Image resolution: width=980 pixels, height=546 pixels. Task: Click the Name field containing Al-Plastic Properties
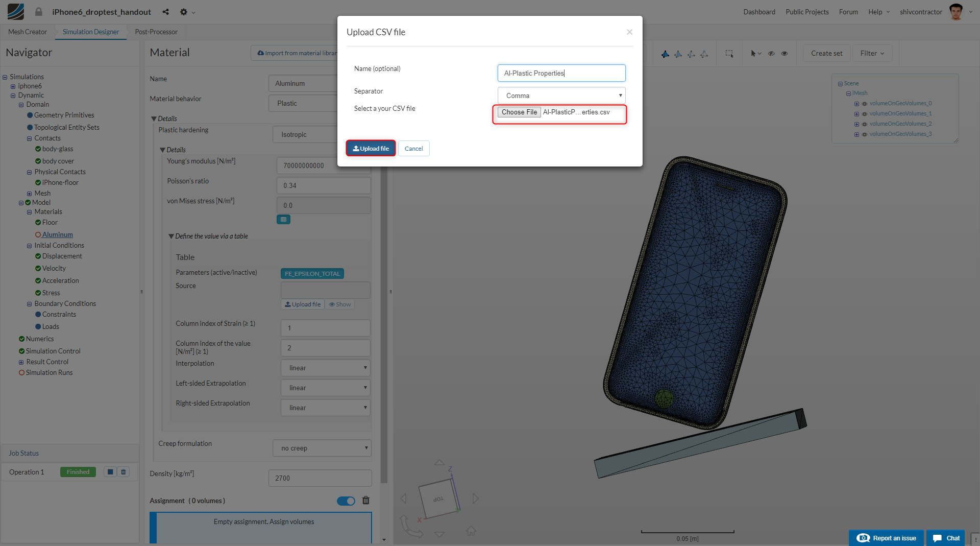tap(561, 73)
